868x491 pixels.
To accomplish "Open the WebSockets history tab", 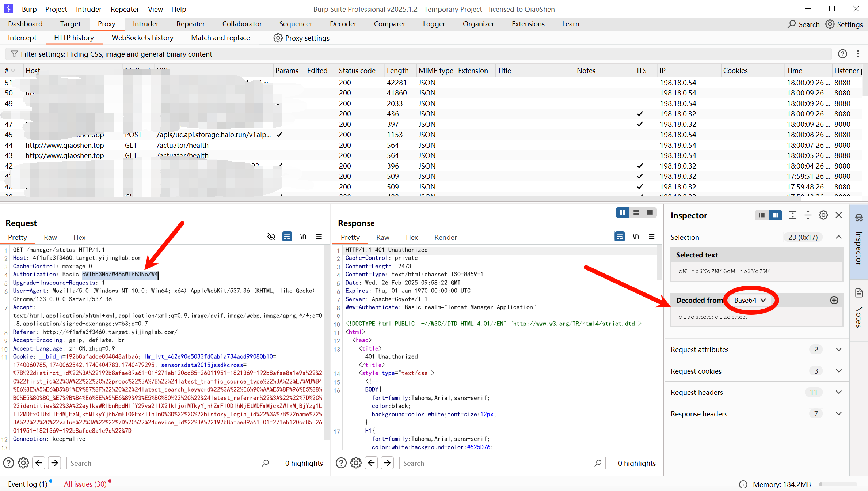I will click(142, 38).
